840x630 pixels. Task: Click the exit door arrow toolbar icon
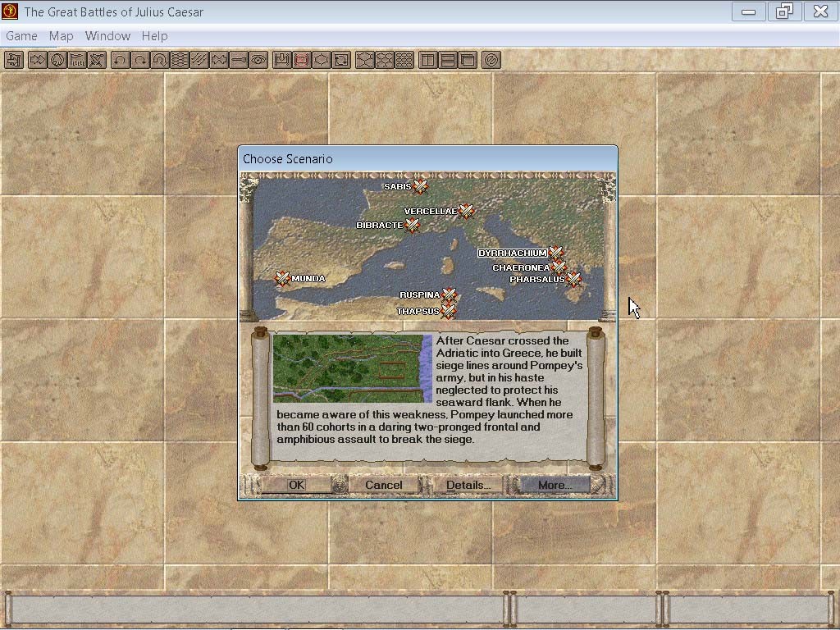14,60
